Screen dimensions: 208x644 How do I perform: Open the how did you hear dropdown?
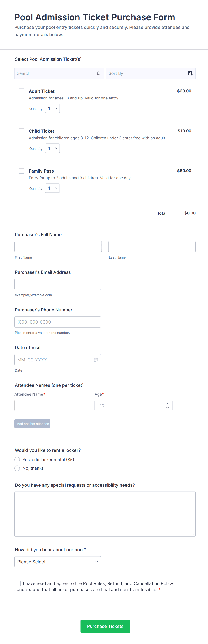point(58,562)
